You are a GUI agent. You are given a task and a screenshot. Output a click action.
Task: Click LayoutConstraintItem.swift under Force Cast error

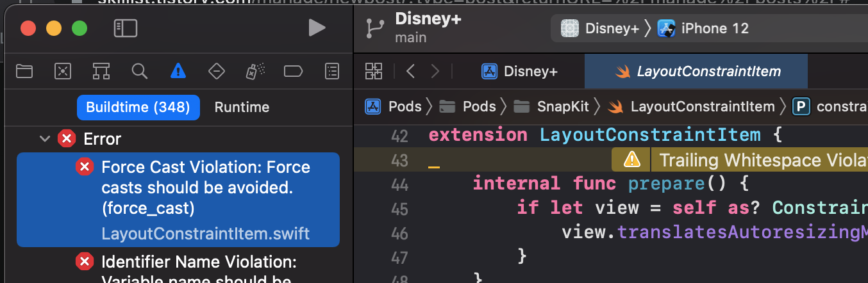(x=205, y=234)
